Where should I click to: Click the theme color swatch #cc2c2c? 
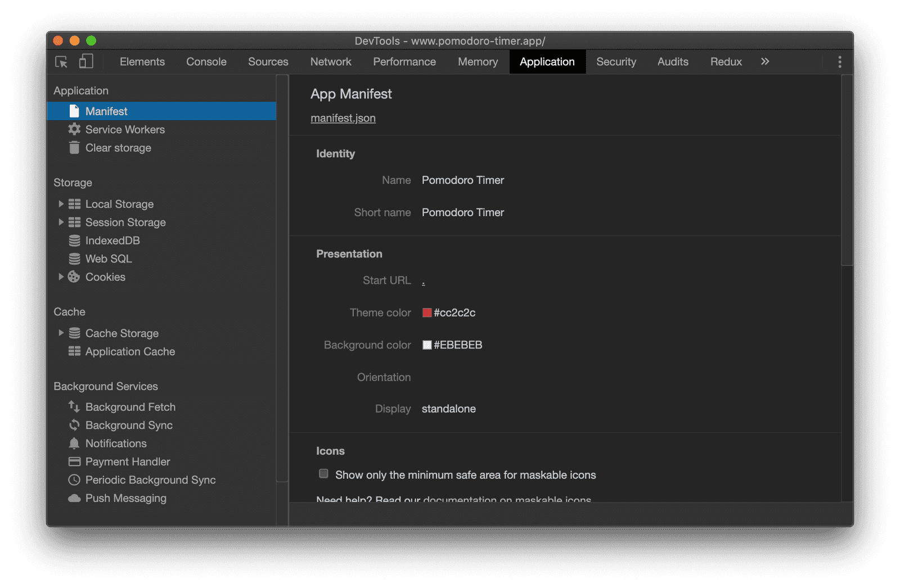pos(426,313)
